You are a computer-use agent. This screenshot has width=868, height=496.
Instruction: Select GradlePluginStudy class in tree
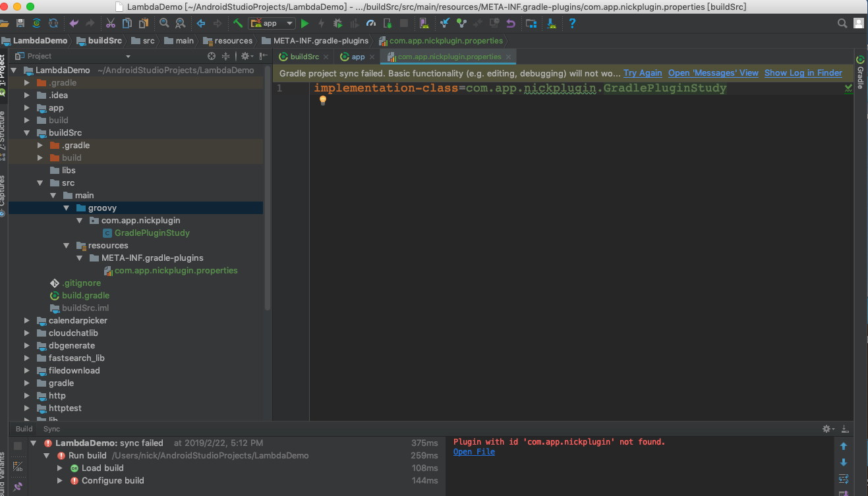(x=152, y=233)
